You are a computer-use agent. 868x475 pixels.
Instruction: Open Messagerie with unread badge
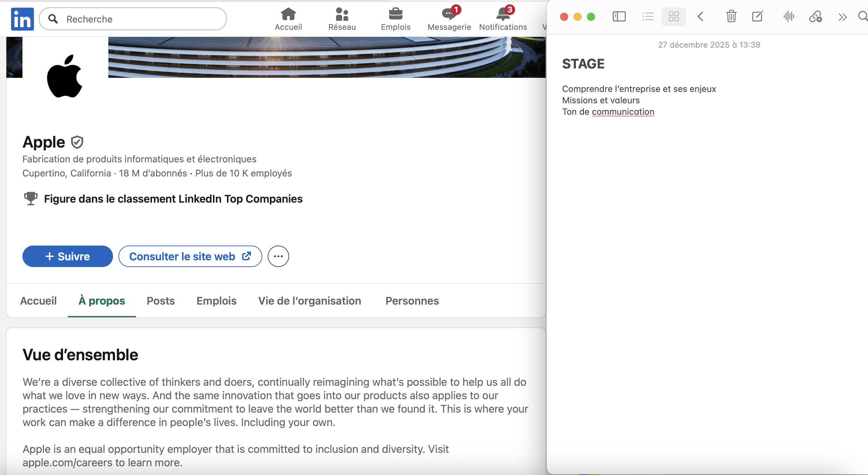coord(449,19)
